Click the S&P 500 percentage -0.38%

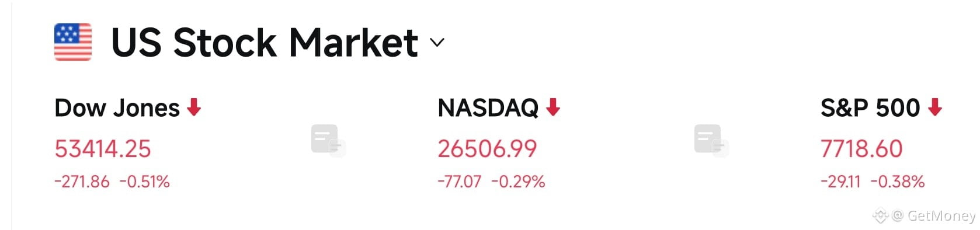tap(898, 182)
